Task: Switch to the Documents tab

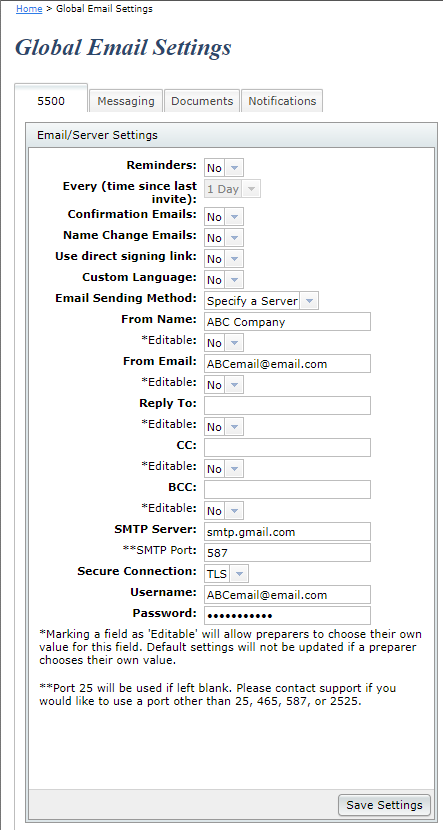Action: (202, 101)
